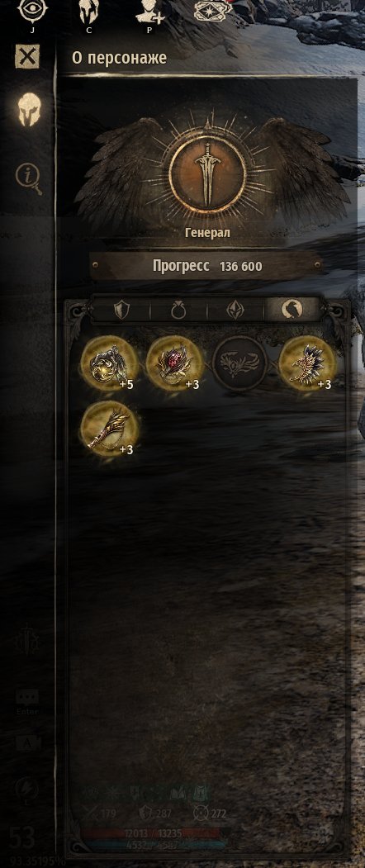Click the О персонаже panel title
This screenshot has height=868, width=365.
pos(119,58)
